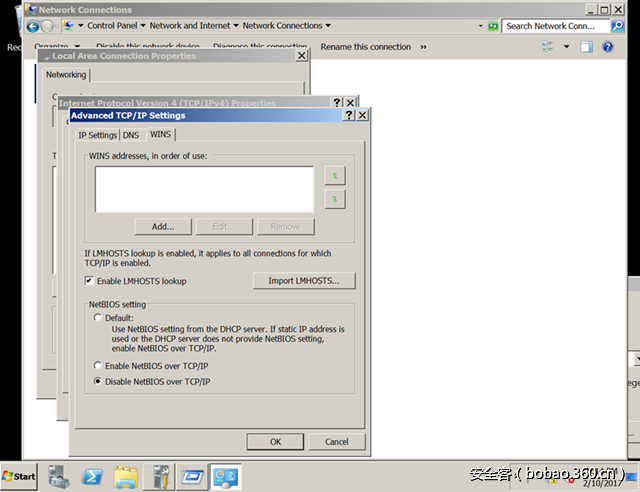Close Local Area Connection Properties window
This screenshot has height=492, width=640.
click(x=301, y=56)
